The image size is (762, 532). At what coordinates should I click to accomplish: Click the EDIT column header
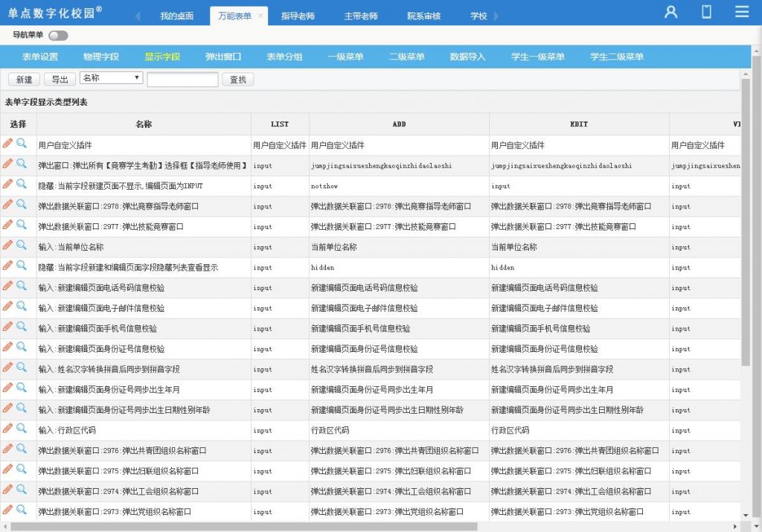[x=579, y=124]
